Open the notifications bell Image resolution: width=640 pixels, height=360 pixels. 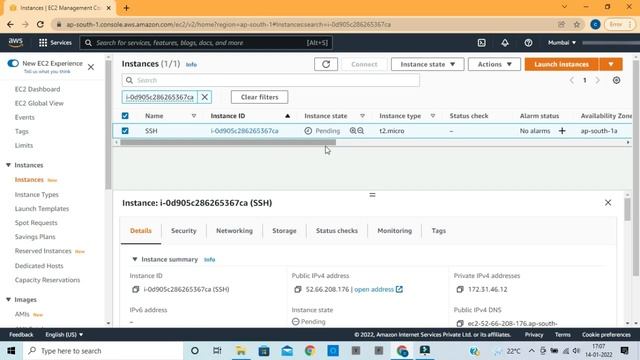[505, 42]
